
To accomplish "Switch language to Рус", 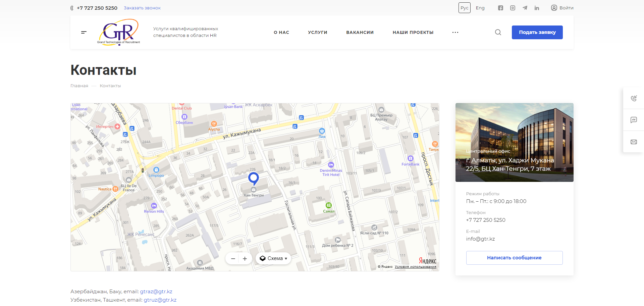I will coord(465,8).
